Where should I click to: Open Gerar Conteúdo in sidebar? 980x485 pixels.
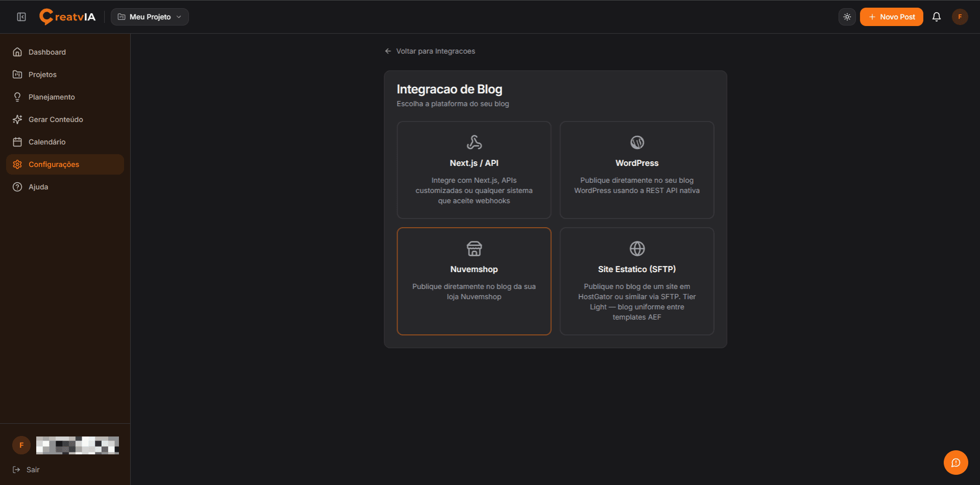pyautogui.click(x=65, y=119)
